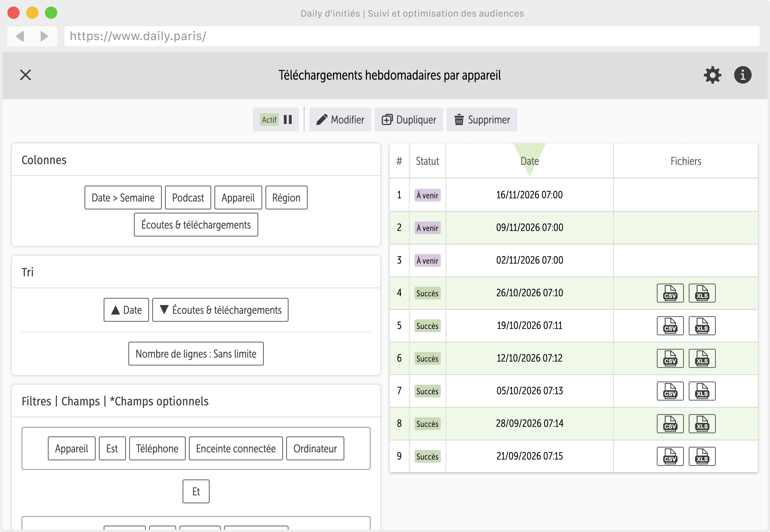Select the Statut column header
Screen dimensions: 770x532
click(x=427, y=161)
